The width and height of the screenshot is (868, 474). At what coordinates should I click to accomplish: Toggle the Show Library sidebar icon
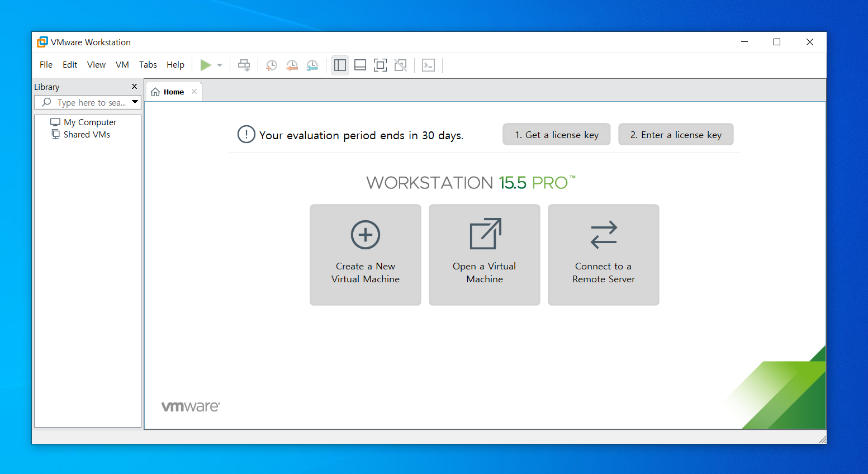pos(340,65)
